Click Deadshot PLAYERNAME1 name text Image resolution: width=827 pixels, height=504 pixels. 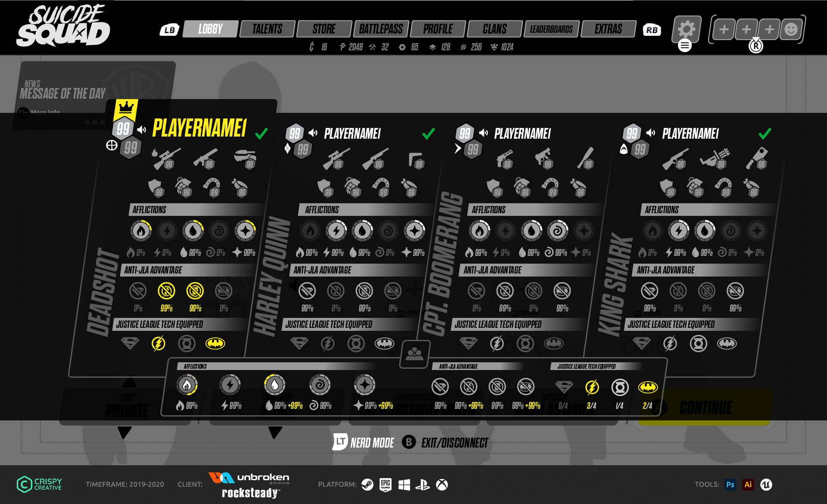tap(199, 128)
